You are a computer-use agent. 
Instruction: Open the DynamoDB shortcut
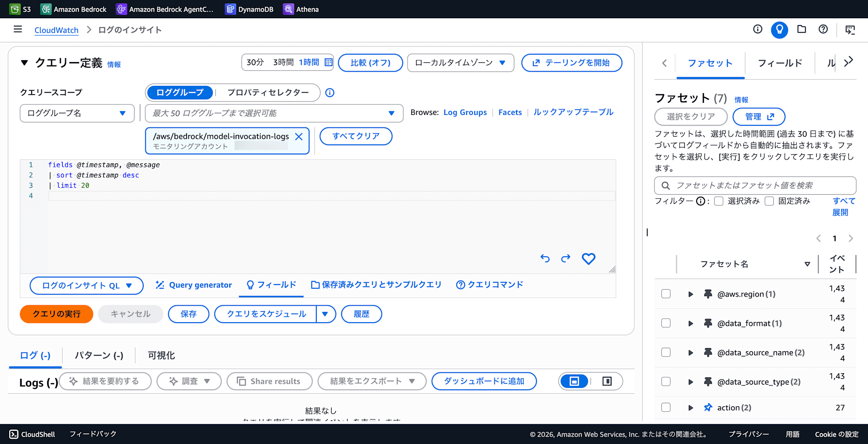tap(249, 9)
